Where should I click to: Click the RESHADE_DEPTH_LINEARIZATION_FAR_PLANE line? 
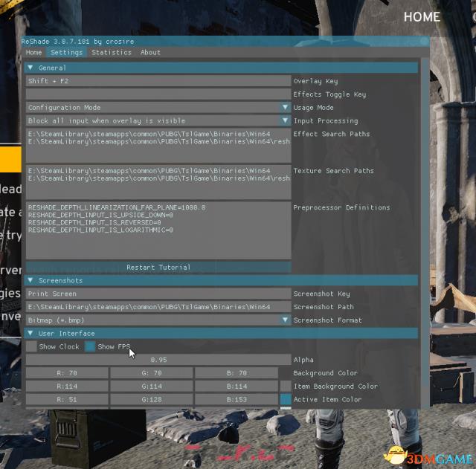click(117, 207)
